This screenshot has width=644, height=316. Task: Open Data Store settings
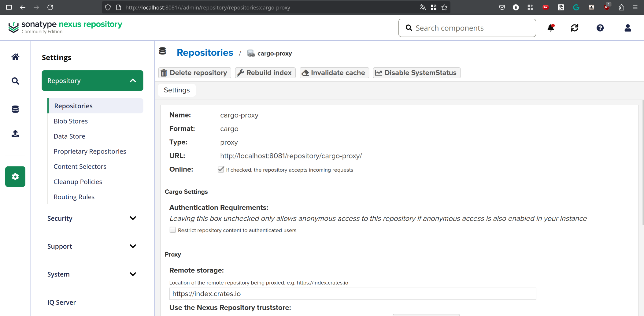(x=69, y=136)
